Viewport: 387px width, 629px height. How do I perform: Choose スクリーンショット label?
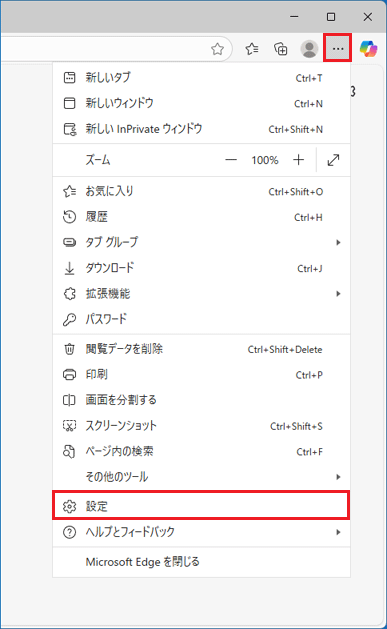tap(121, 426)
